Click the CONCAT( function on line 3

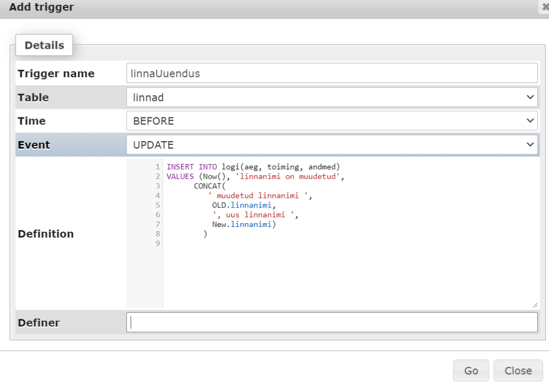[x=210, y=186]
